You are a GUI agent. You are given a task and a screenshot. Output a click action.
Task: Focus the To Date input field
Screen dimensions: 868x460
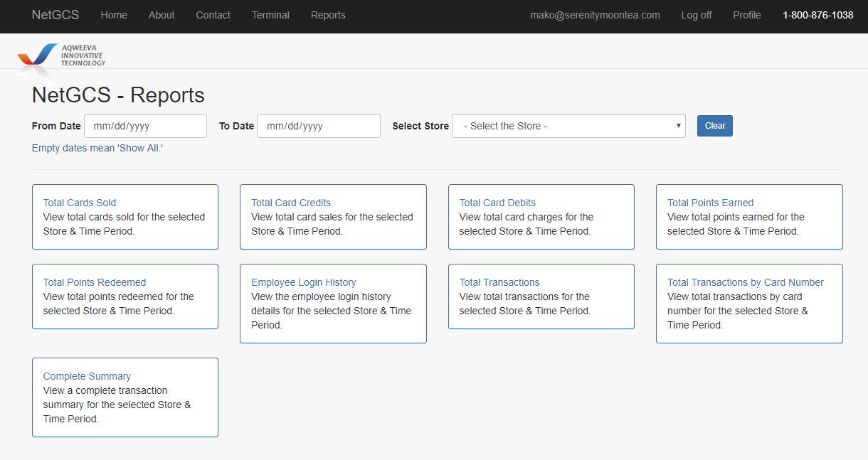click(318, 126)
